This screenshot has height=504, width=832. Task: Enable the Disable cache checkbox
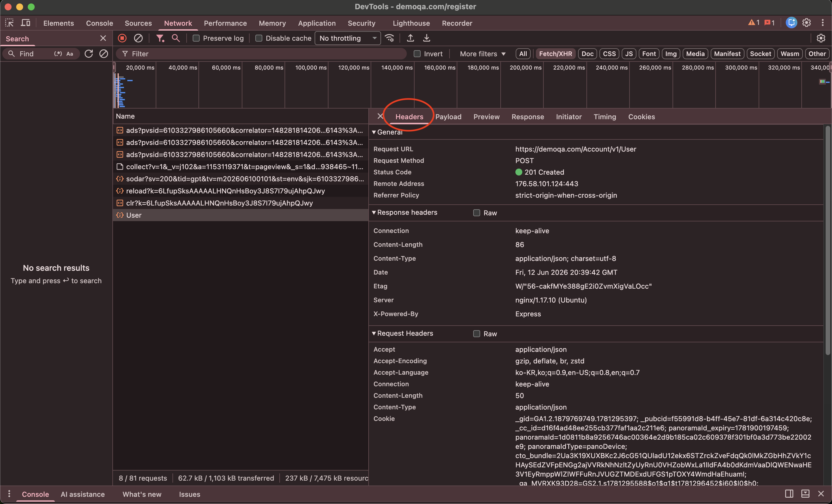point(259,38)
